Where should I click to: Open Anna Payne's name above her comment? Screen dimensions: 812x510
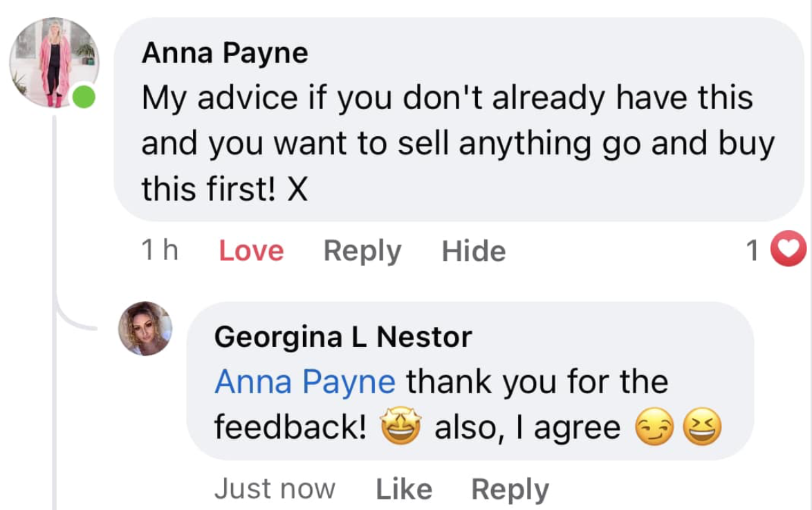[225, 53]
